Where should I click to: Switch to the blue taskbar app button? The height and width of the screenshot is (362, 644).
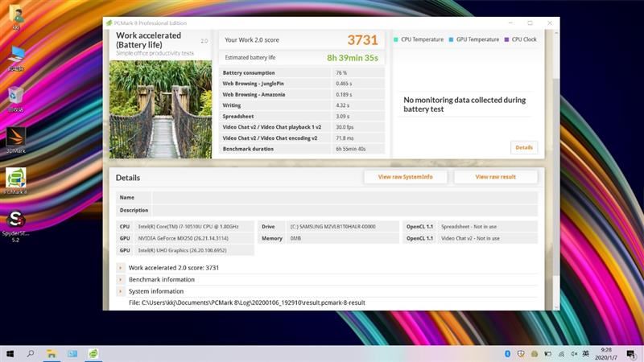coord(72,353)
